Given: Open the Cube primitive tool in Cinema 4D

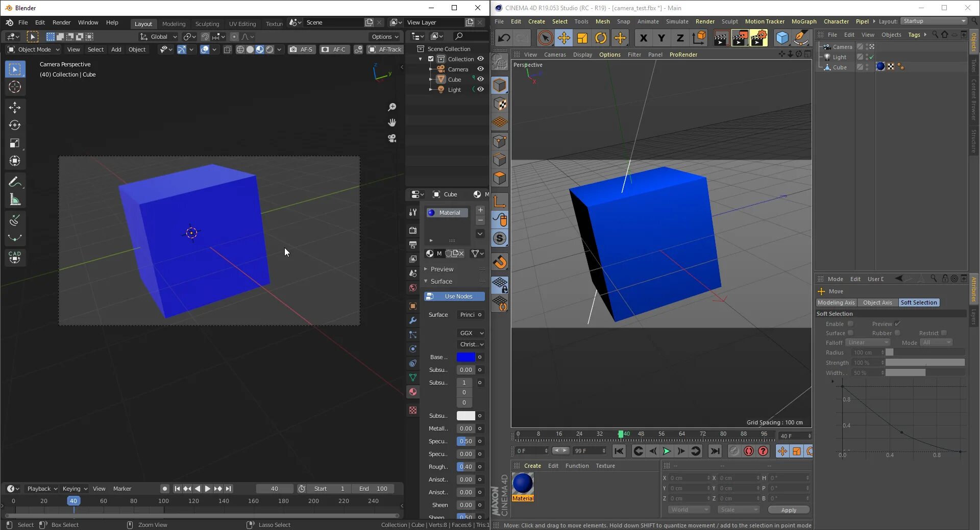Looking at the screenshot, I should tap(781, 38).
